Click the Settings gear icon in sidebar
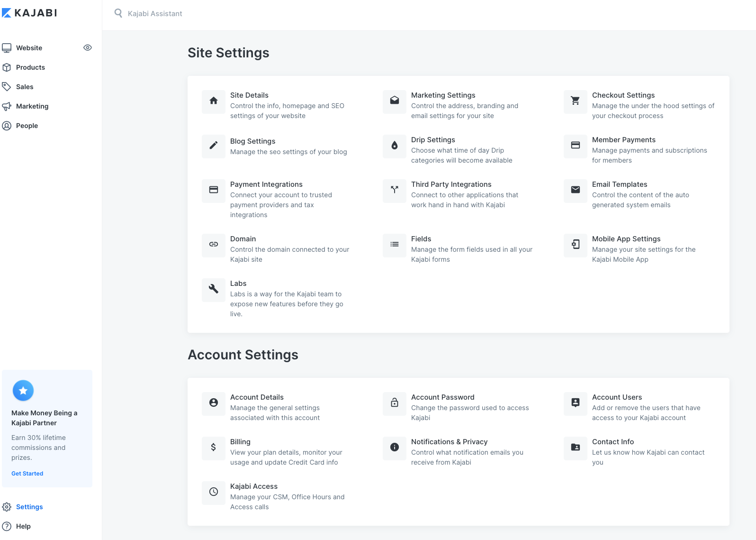Image resolution: width=756 pixels, height=540 pixels. click(x=7, y=507)
